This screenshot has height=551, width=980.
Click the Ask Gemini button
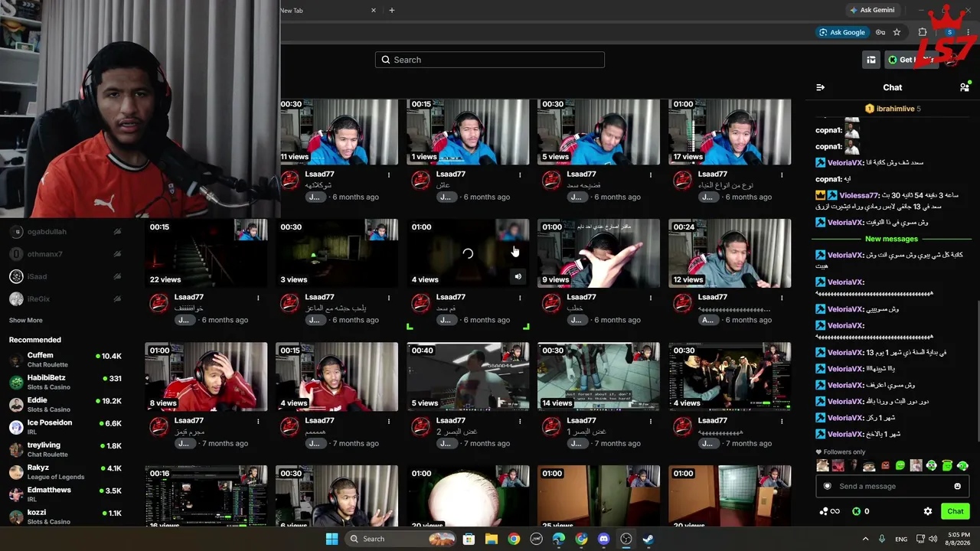point(871,10)
